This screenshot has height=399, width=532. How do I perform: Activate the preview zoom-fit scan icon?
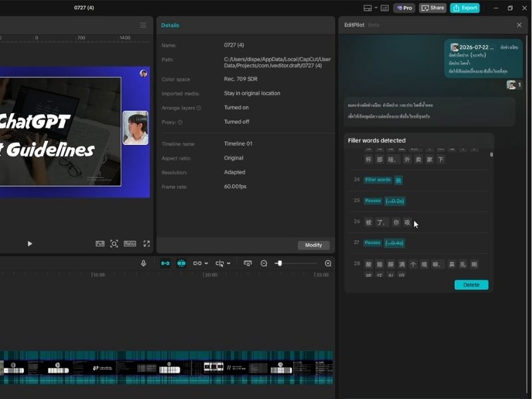[114, 243]
